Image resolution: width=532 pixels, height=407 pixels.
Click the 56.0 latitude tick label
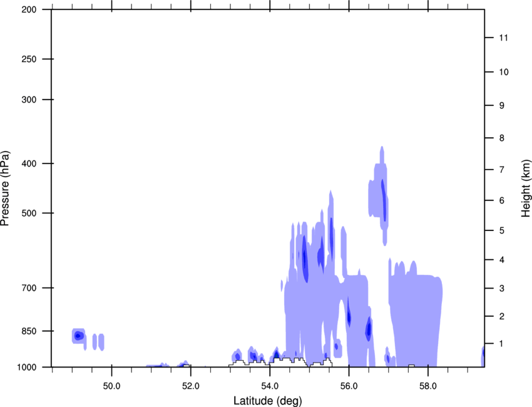tap(349, 386)
